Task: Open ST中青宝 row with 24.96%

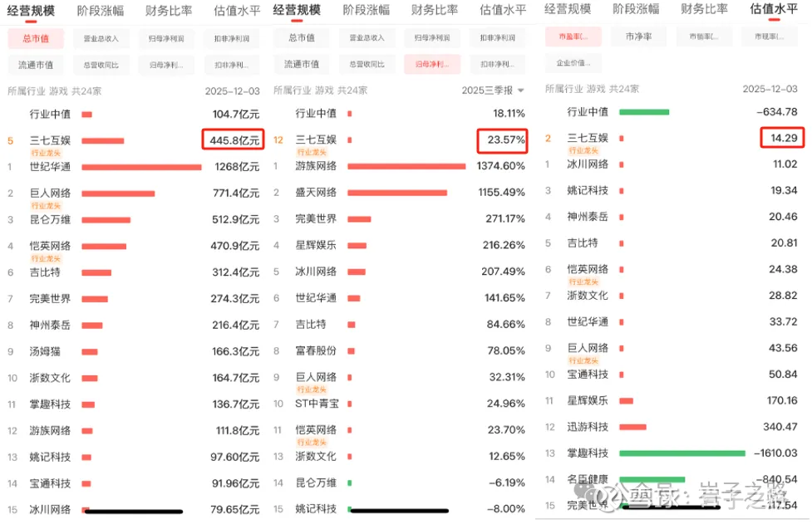Action: click(399, 404)
